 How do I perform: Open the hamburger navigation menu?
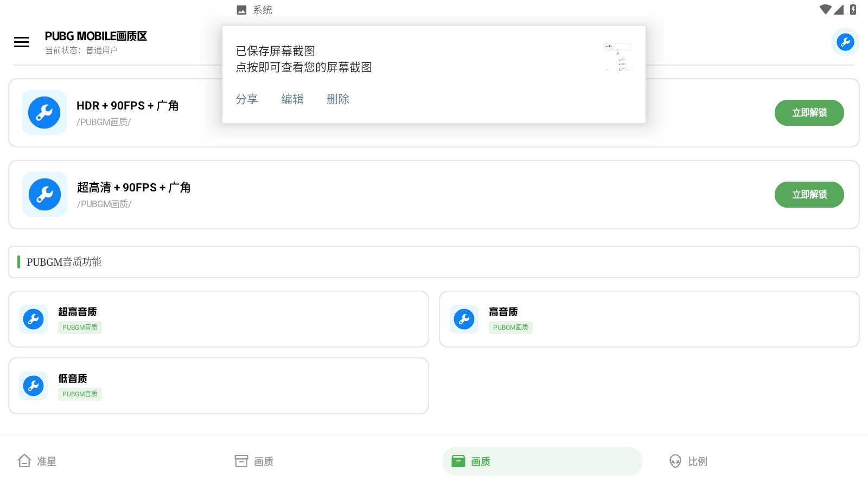pos(21,42)
